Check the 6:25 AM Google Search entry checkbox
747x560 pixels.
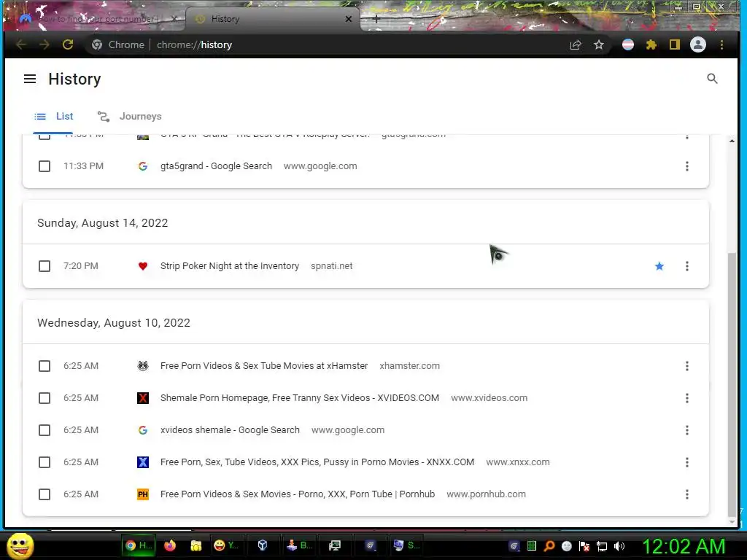coord(44,430)
